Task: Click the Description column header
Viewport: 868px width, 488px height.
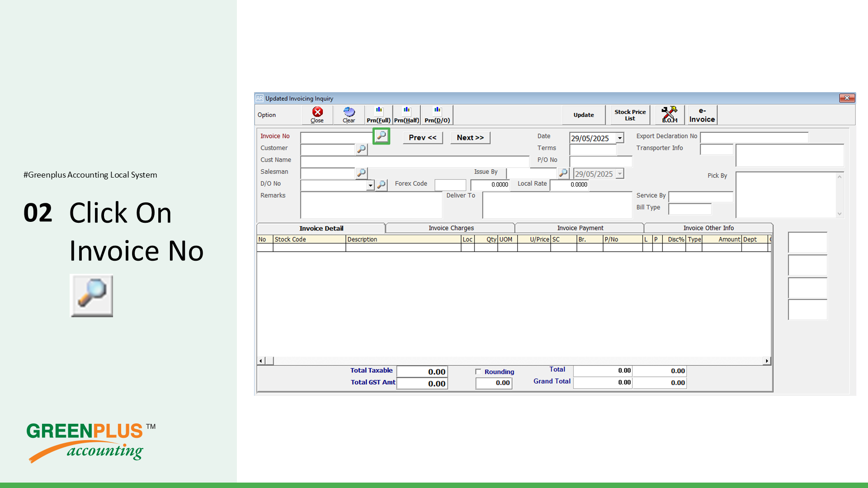Action: [x=403, y=239]
